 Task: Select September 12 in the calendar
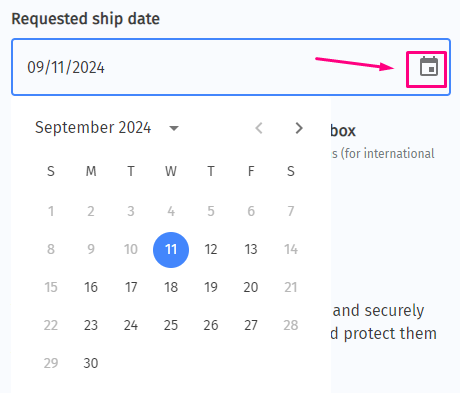(x=211, y=249)
